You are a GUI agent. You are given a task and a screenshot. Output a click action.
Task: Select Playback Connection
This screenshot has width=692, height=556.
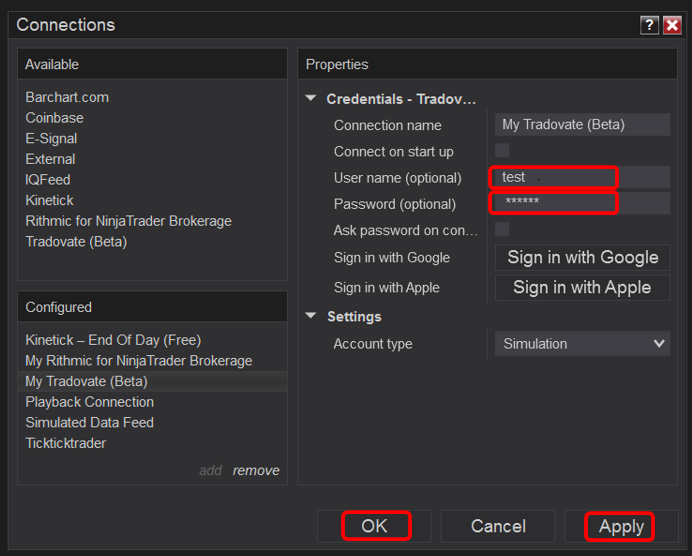click(90, 402)
